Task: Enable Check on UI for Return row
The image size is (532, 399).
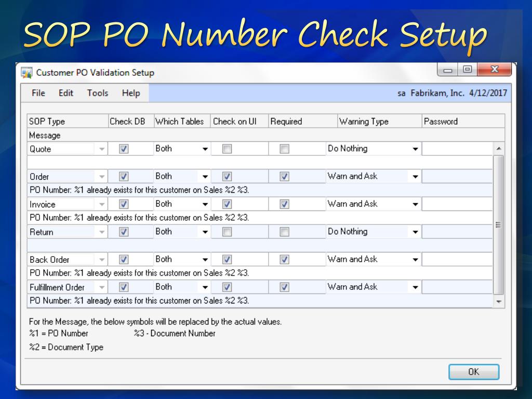Action: pyautogui.click(x=227, y=232)
